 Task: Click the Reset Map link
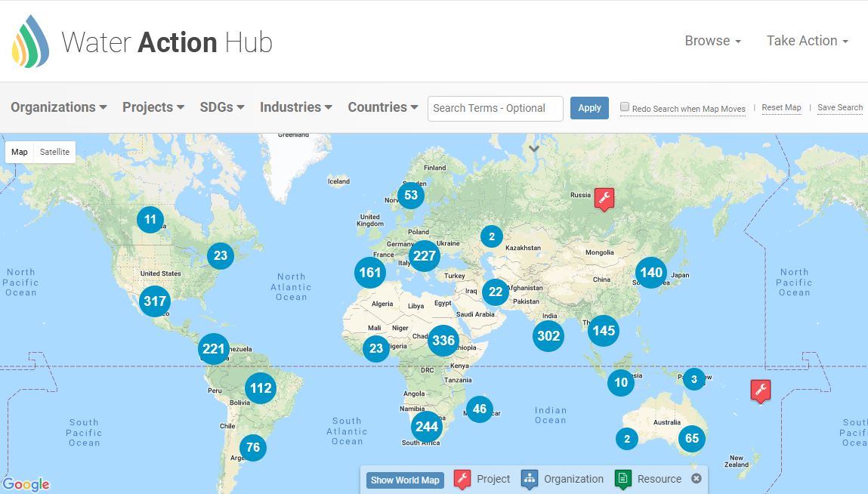click(781, 107)
